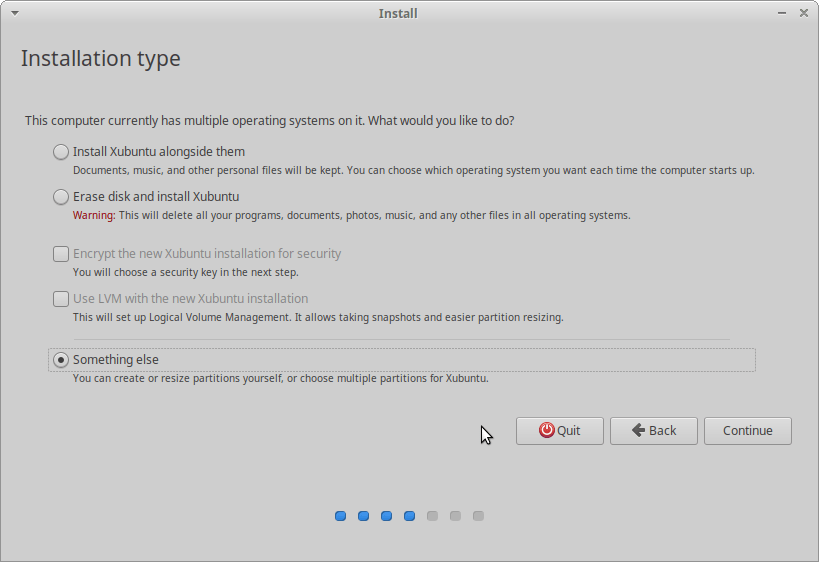Click the multiple operating systems question text
This screenshot has height=562, width=819.
click(270, 121)
